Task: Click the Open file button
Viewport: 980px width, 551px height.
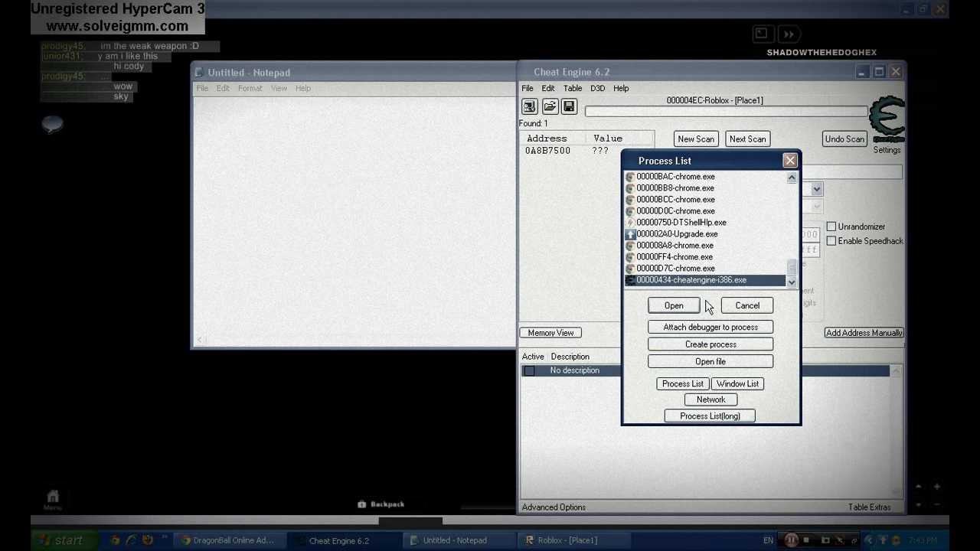Action: pyautogui.click(x=710, y=362)
